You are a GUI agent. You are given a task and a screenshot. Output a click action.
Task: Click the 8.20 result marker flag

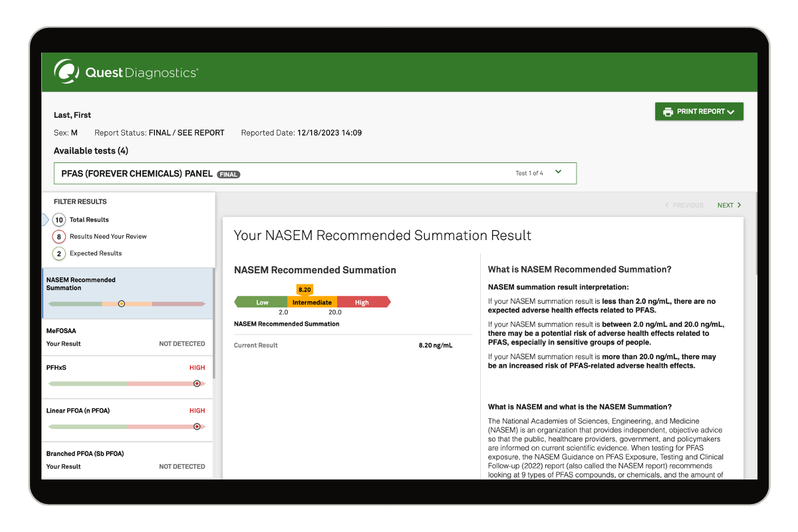pos(305,290)
